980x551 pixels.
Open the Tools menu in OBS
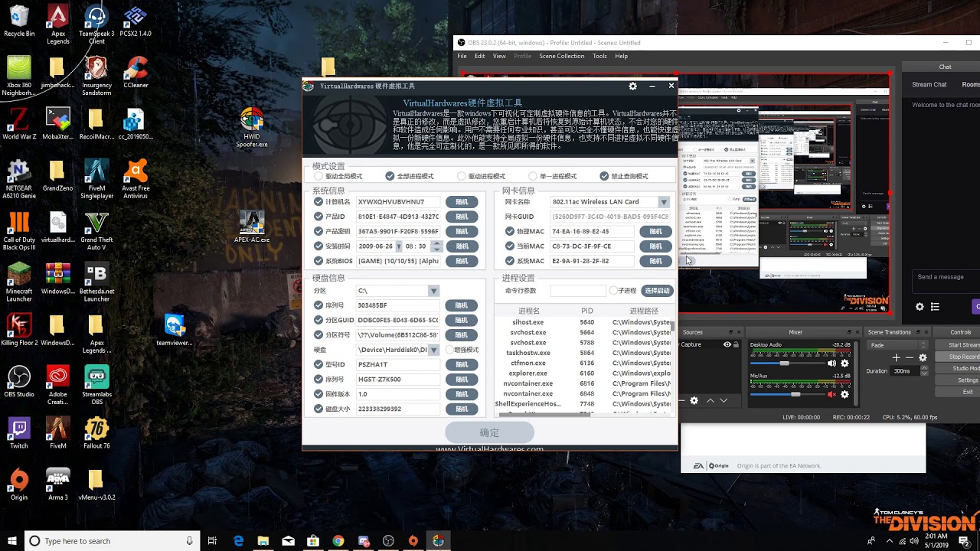599,56
